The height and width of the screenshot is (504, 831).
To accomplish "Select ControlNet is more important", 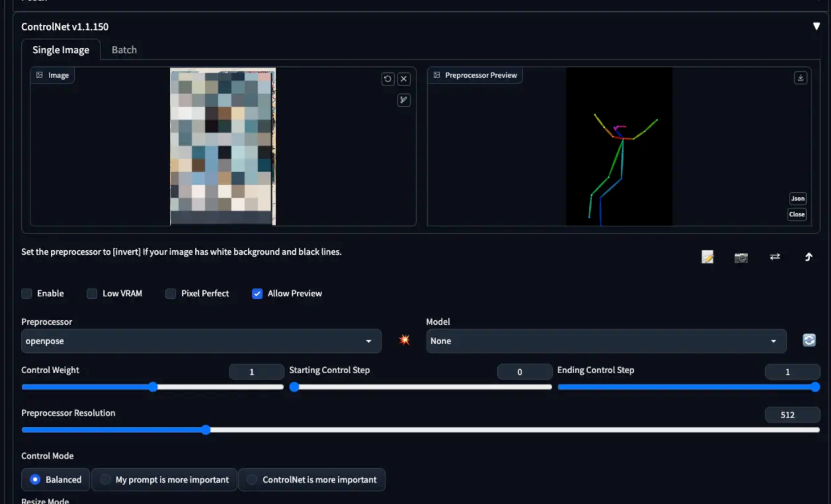I will pos(312,479).
